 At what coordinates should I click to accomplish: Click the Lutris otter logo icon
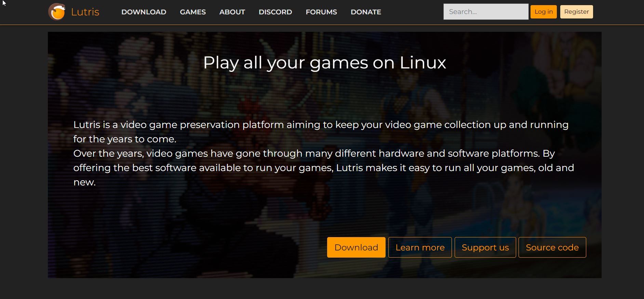click(x=57, y=12)
